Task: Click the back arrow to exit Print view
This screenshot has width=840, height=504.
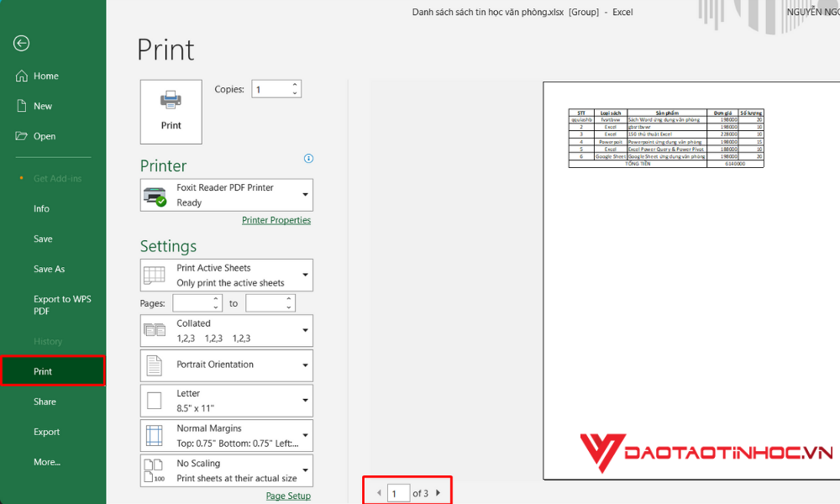Action: pos(21,43)
